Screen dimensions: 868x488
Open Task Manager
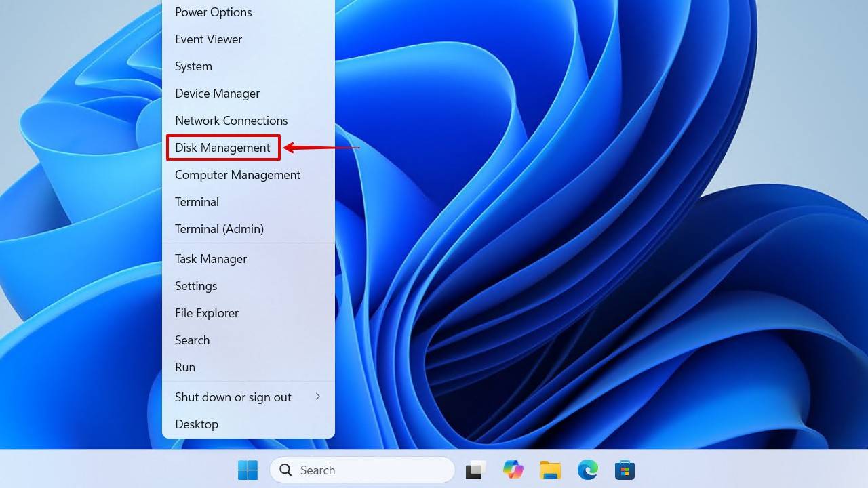click(x=210, y=259)
